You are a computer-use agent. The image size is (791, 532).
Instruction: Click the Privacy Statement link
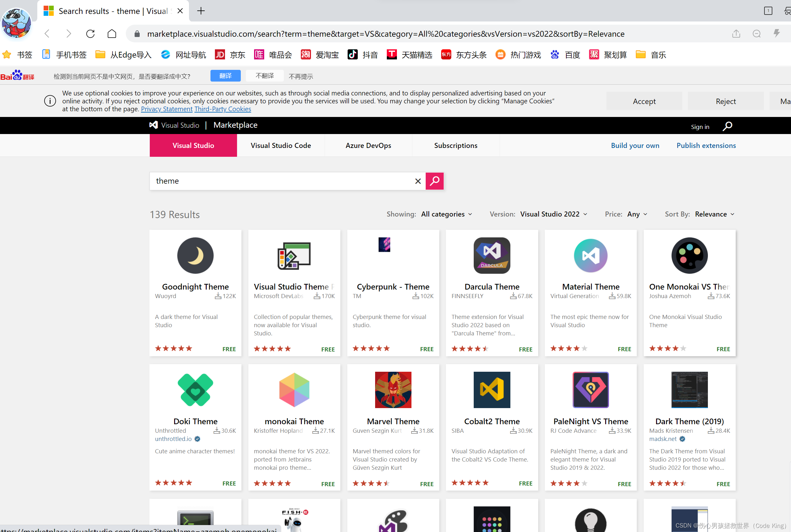tap(167, 109)
